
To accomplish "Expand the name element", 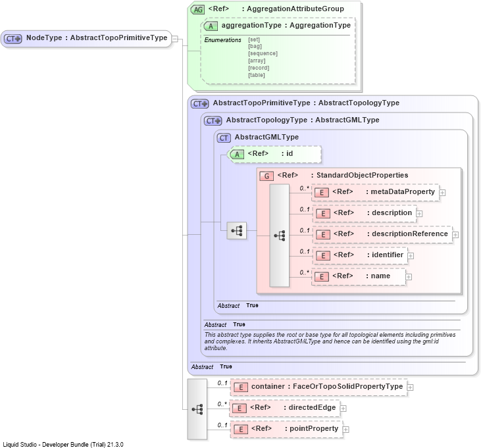I will 409,277.
